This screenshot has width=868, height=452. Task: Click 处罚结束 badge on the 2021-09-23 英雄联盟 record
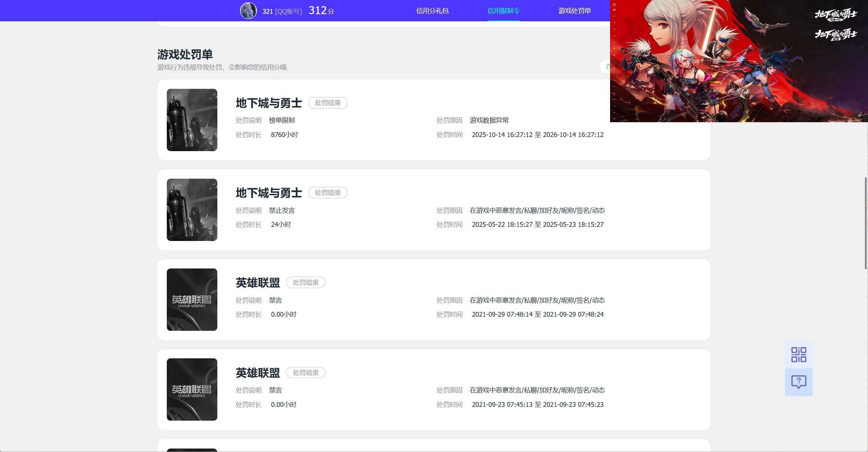coord(306,372)
